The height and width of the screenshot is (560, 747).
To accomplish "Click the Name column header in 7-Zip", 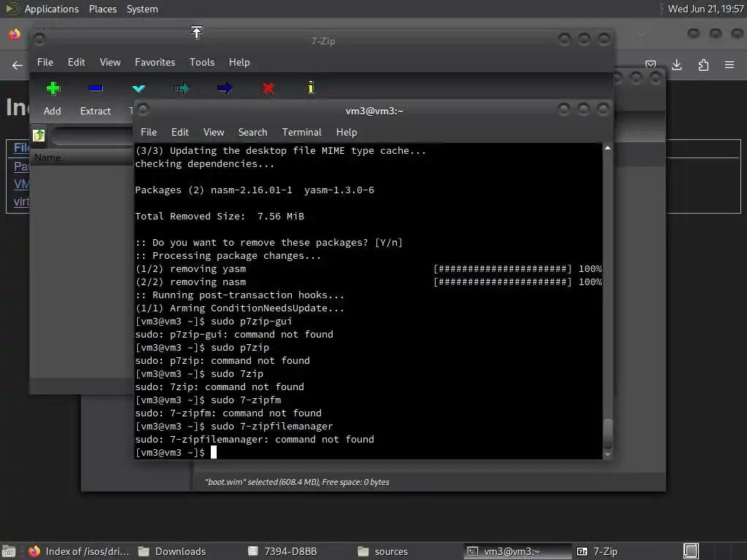I will tap(82, 158).
